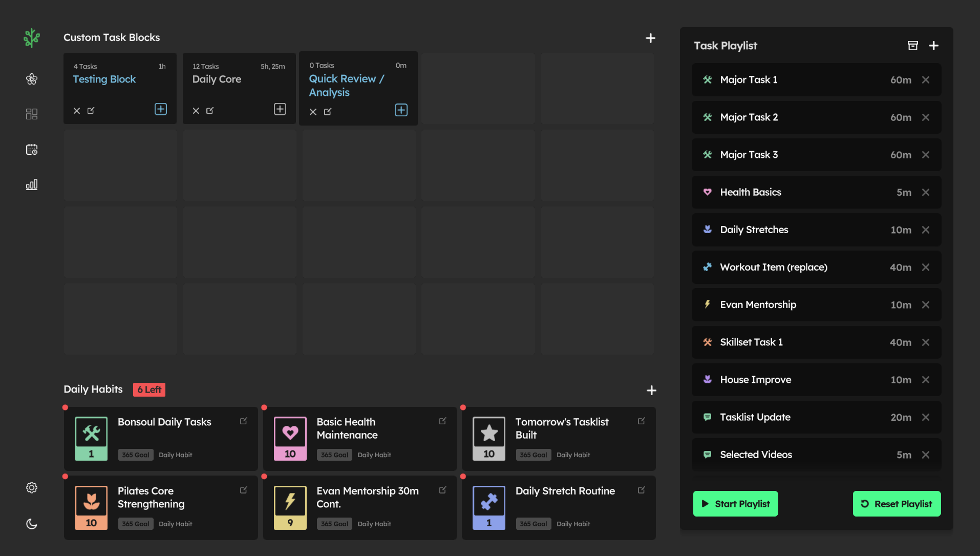The height and width of the screenshot is (556, 980).
Task: Mark Tomorrow's Tasklist Built star tile
Action: pos(489,439)
